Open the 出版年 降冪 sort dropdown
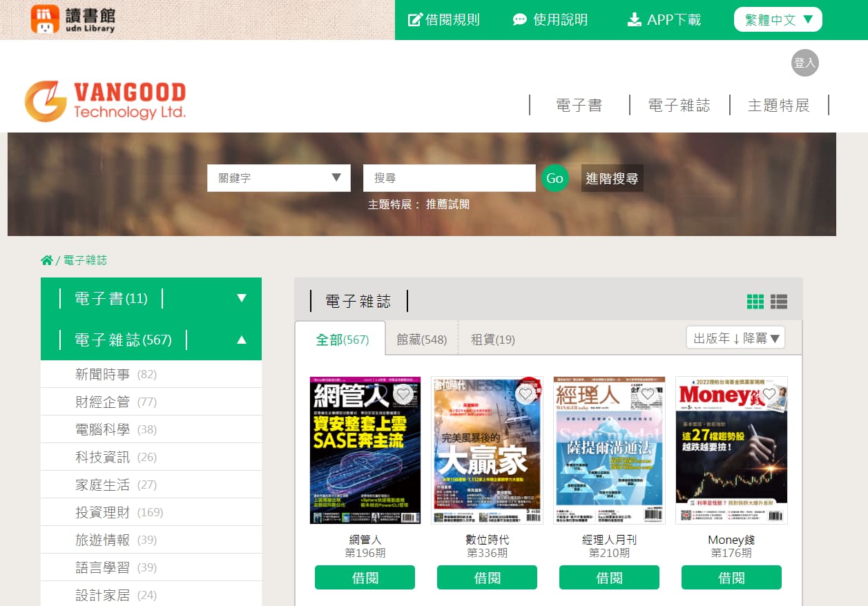The image size is (868, 606). pyautogui.click(x=735, y=338)
